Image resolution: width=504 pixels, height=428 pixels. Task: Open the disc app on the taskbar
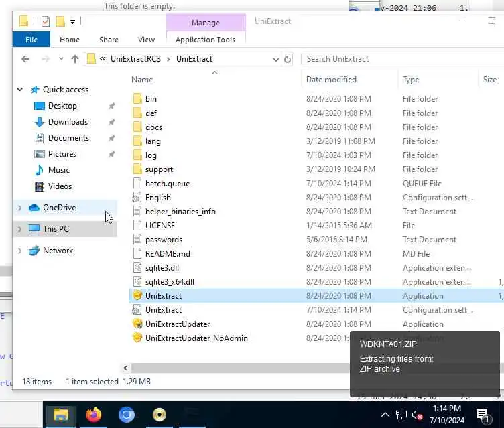[160, 415]
